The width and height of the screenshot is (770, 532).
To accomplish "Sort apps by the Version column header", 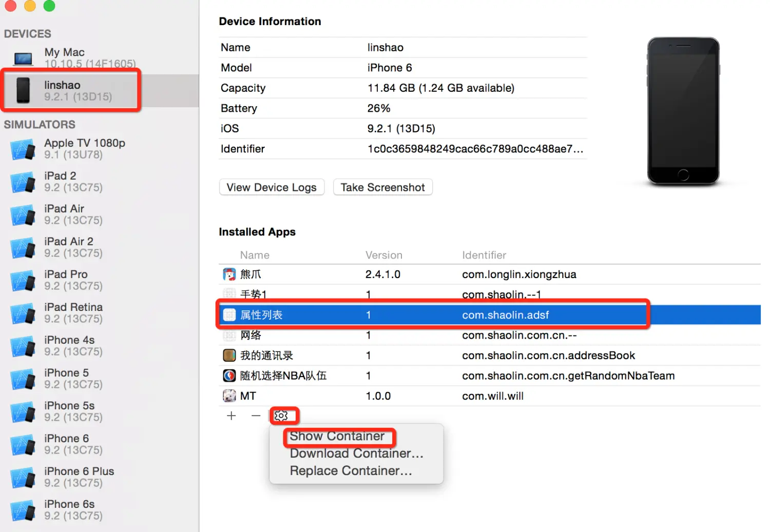I will [383, 255].
